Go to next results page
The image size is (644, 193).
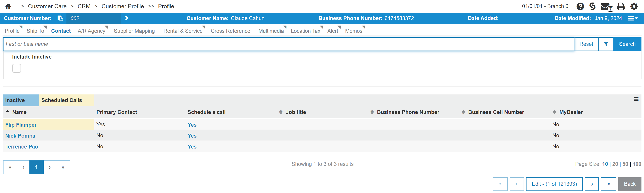point(50,167)
